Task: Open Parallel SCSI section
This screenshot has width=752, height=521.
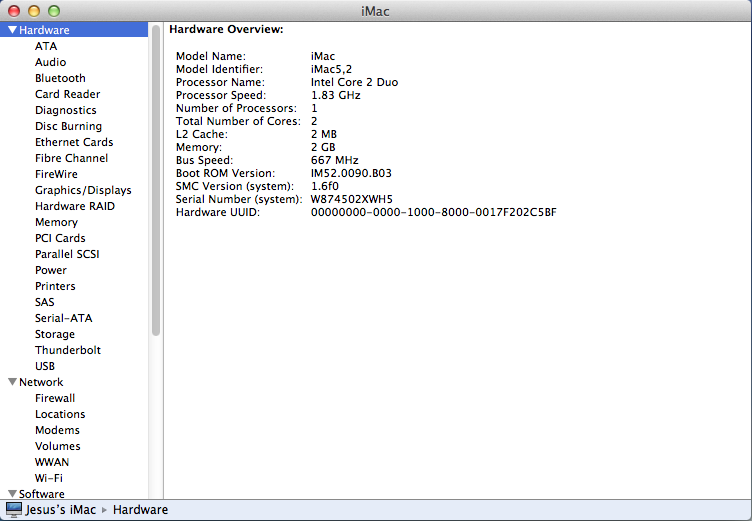Action: pyautogui.click(x=67, y=254)
